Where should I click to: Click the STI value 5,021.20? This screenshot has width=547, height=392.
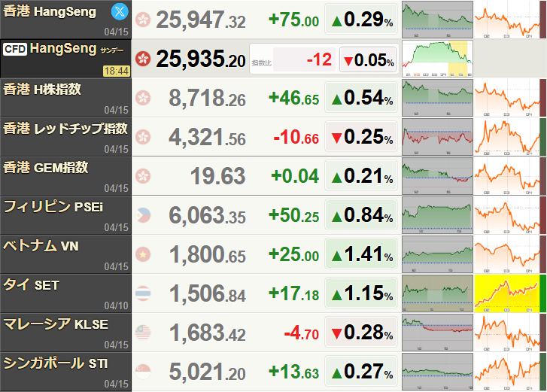click(x=207, y=372)
